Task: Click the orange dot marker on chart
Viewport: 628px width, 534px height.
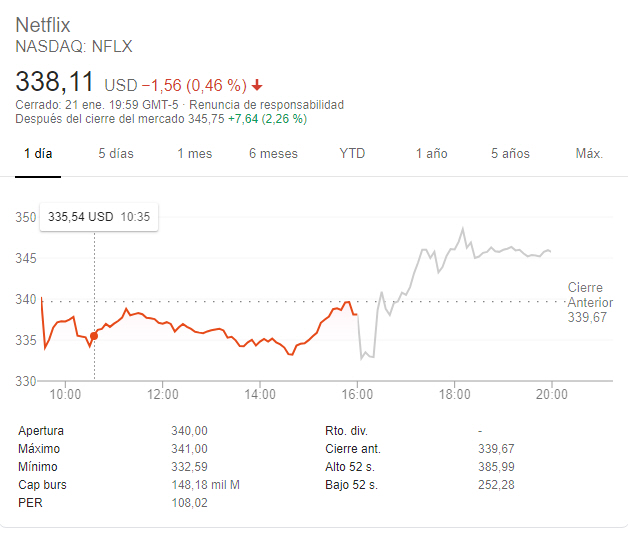Action: pyautogui.click(x=94, y=336)
